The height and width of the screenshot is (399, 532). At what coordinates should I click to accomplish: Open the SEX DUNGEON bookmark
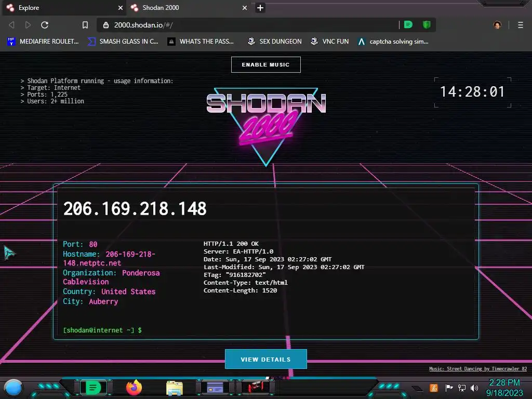point(274,42)
